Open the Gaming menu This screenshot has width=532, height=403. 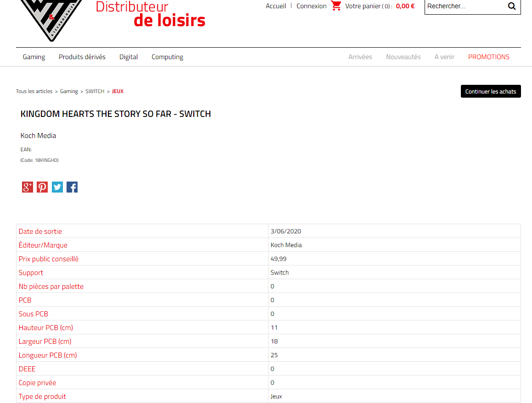[34, 57]
